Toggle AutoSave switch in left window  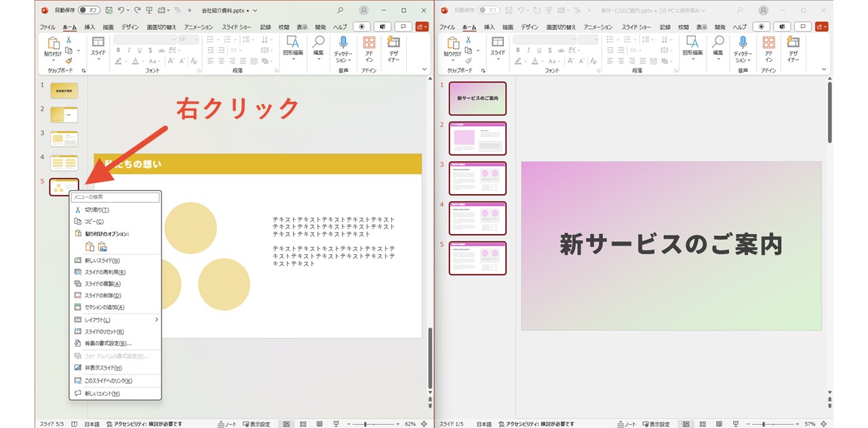click(89, 11)
